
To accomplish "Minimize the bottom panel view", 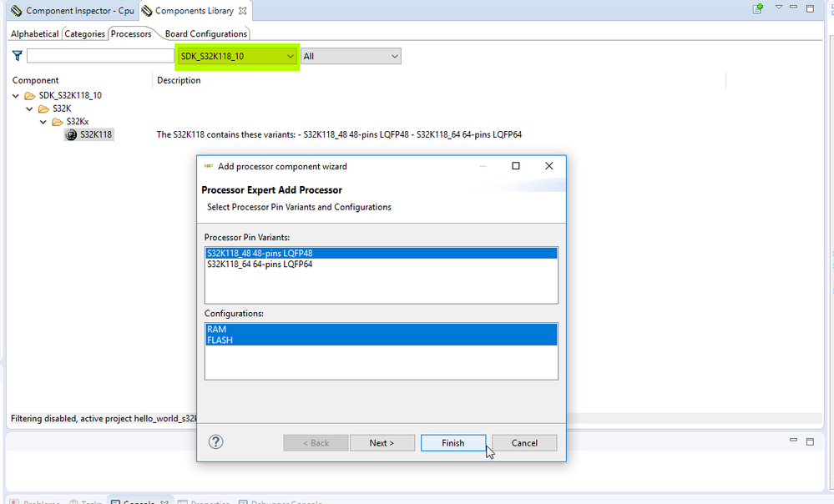I will [x=794, y=441].
